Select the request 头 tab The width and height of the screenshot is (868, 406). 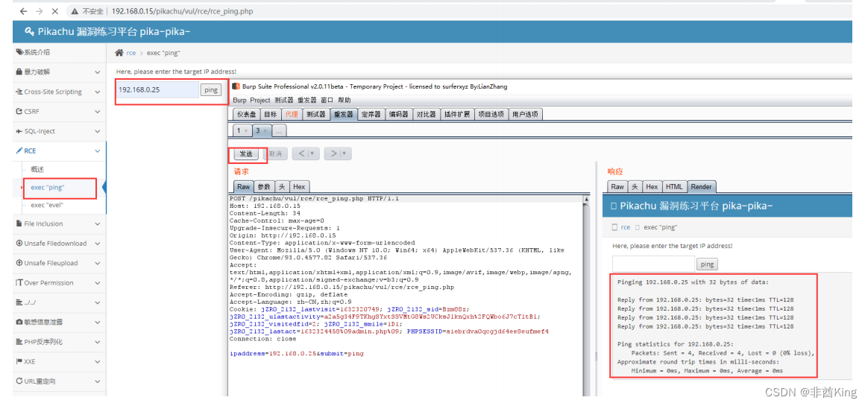pyautogui.click(x=282, y=187)
